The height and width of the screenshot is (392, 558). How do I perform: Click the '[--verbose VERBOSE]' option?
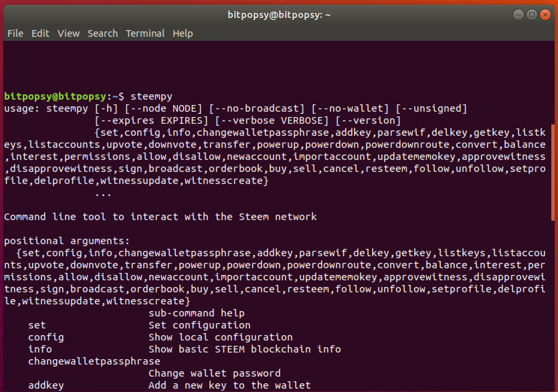pyautogui.click(x=272, y=120)
